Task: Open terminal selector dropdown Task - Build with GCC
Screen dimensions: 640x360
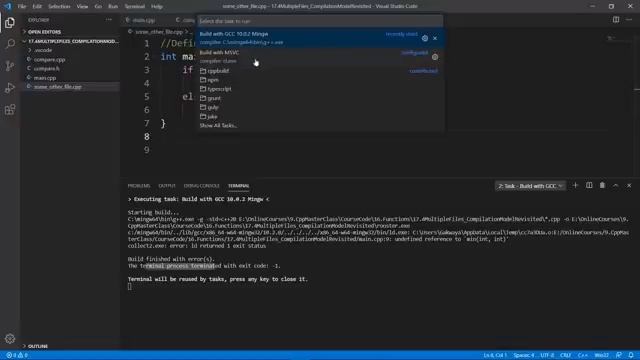Action: (x=530, y=186)
